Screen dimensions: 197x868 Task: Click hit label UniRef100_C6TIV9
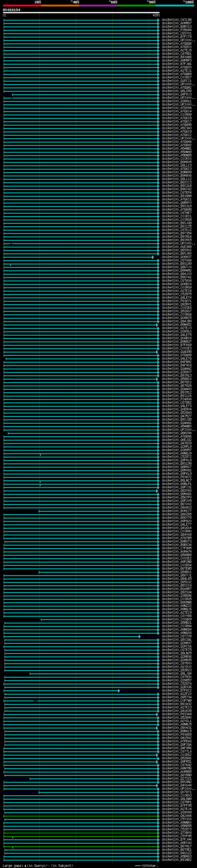(x=177, y=636)
